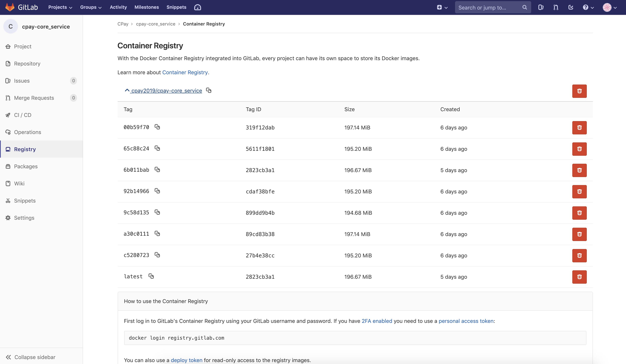Copy the a30c0111 tag to clipboard
The width and height of the screenshot is (626, 364).
[157, 234]
